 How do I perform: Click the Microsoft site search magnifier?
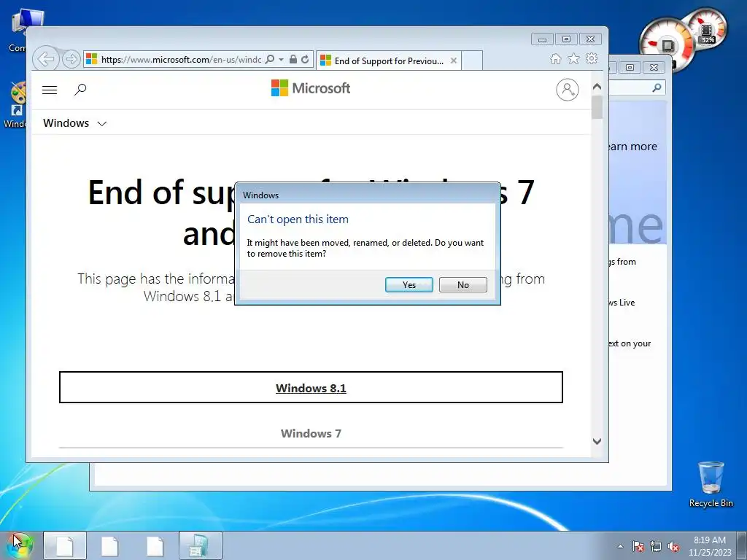click(80, 89)
